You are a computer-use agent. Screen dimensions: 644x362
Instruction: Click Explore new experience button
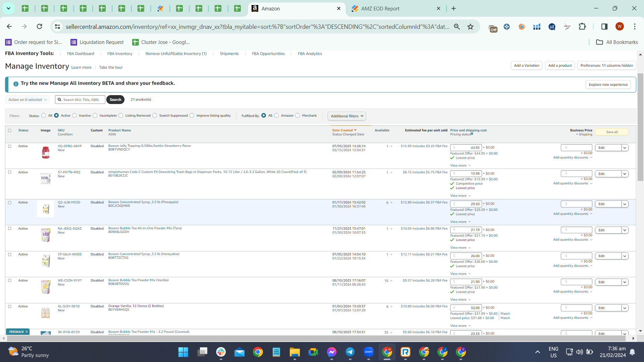click(x=608, y=85)
